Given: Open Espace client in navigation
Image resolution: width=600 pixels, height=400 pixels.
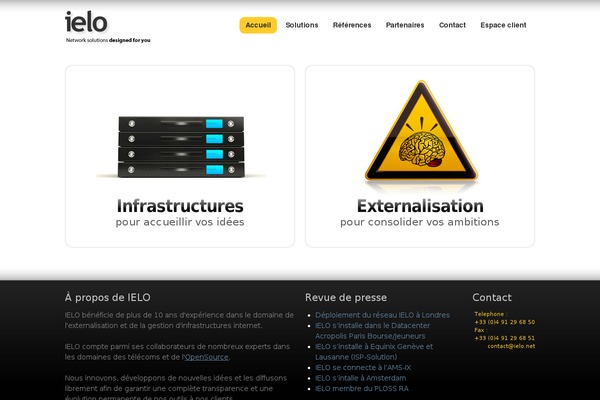Looking at the screenshot, I should pyautogui.click(x=503, y=25).
